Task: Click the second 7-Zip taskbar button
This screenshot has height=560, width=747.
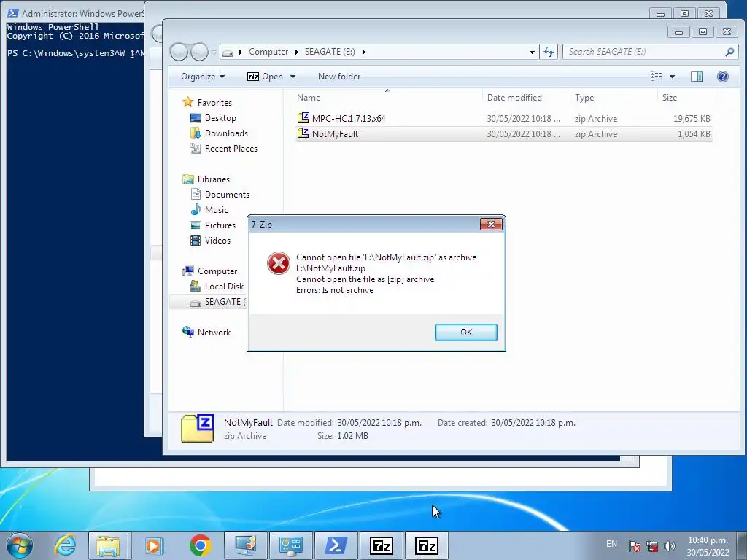Action: [427, 545]
